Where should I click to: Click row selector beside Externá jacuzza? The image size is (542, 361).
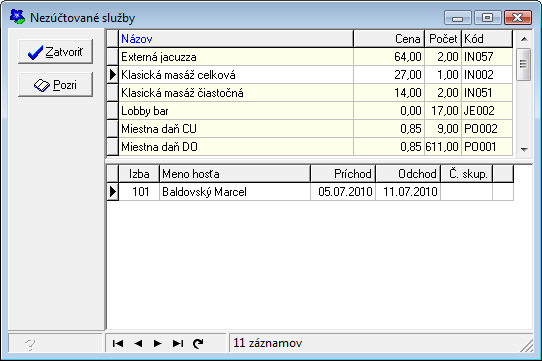113,57
